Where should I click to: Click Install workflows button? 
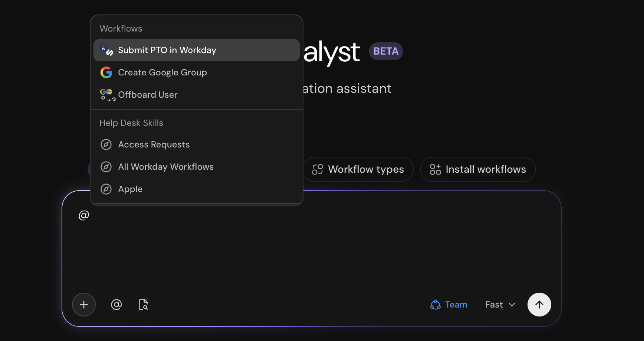click(x=478, y=169)
